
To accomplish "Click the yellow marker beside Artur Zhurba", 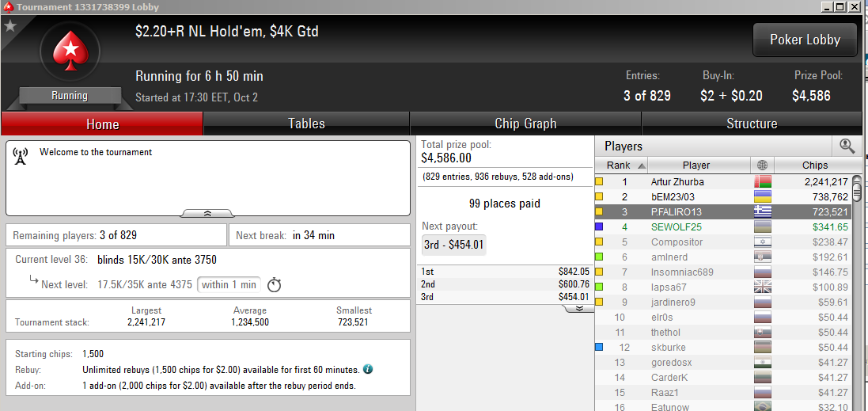I will 599,181.
